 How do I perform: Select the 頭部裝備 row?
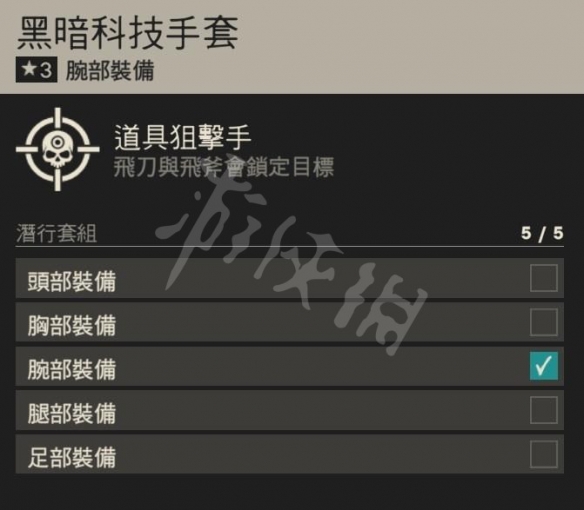[x=289, y=278]
